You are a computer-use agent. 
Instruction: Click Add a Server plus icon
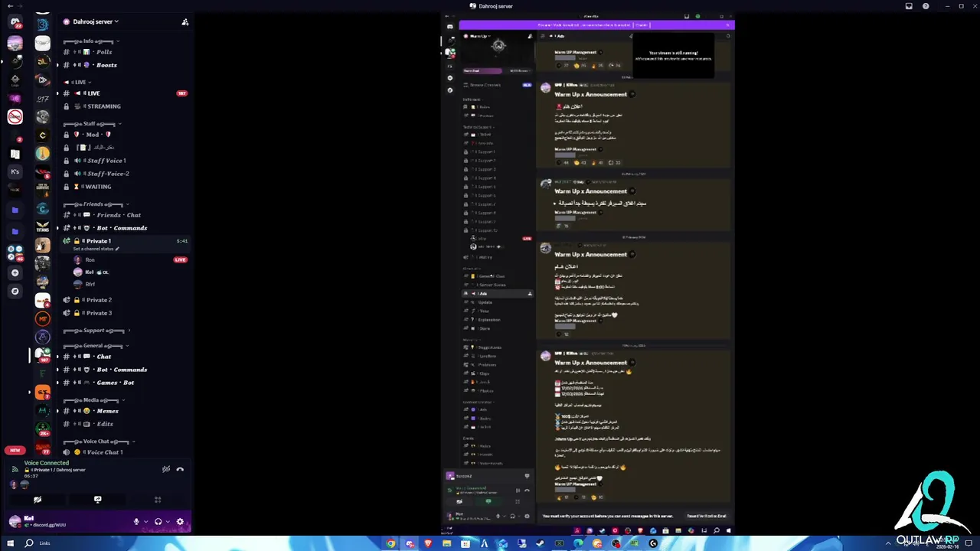(x=15, y=273)
